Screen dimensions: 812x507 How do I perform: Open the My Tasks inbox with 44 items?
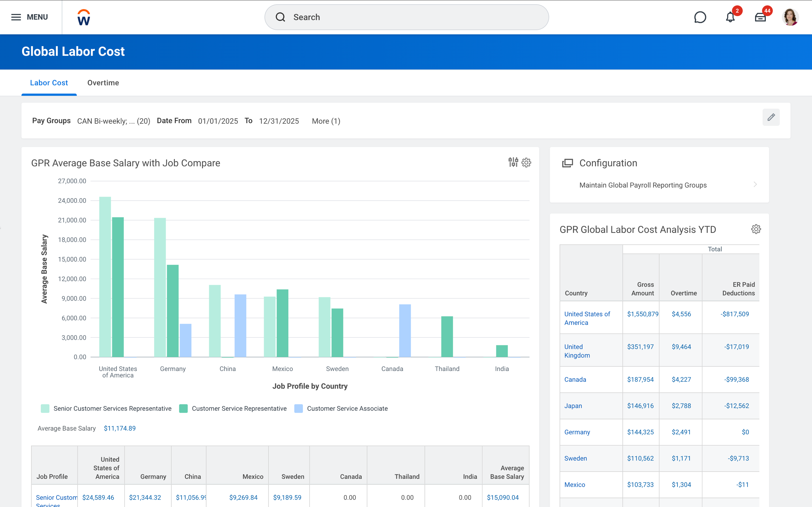pyautogui.click(x=761, y=17)
